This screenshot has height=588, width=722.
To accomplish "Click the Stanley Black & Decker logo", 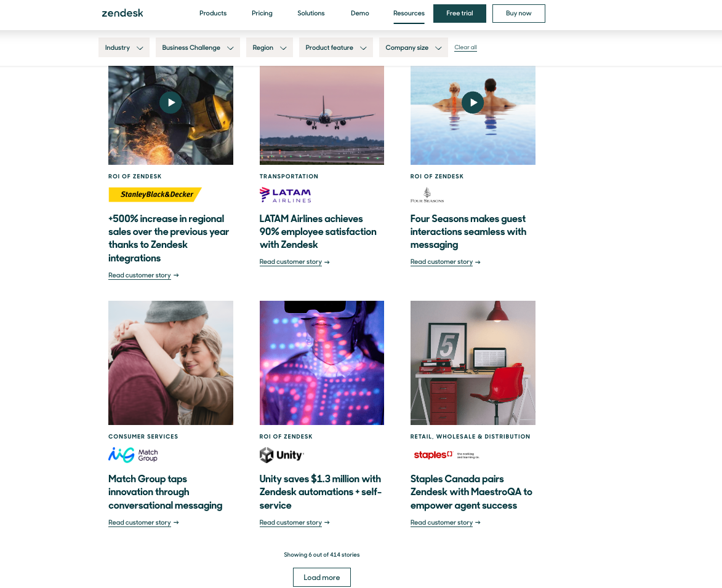I will point(155,194).
